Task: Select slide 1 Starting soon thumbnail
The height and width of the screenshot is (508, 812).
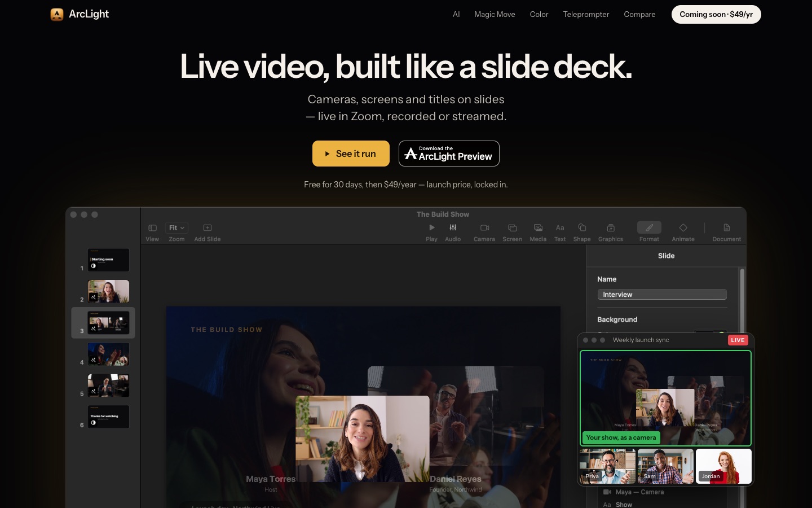Action: [108, 260]
